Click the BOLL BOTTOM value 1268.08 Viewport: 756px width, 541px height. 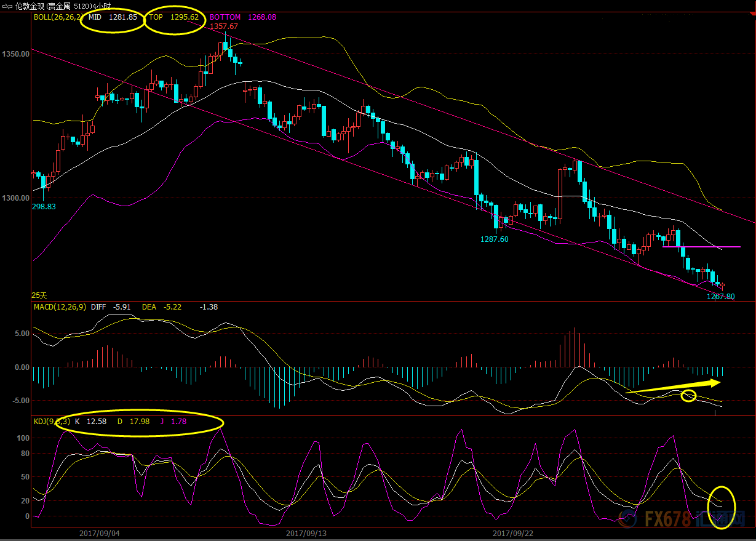pos(261,17)
